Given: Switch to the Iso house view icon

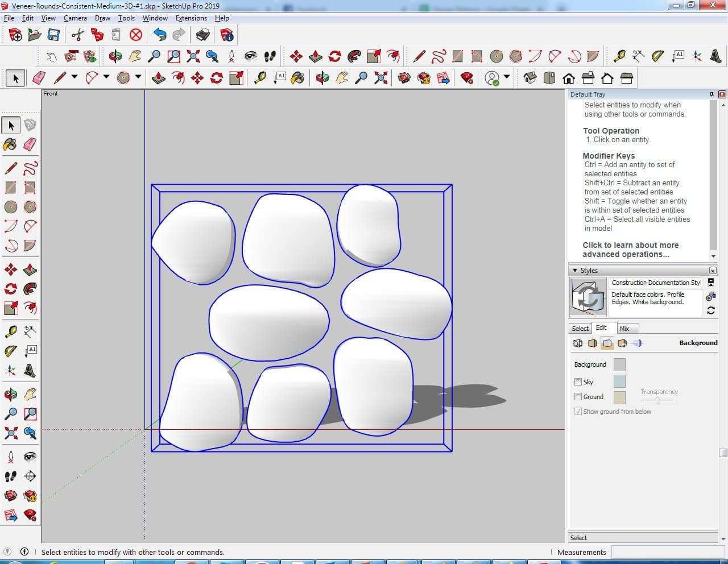Looking at the screenshot, I should tap(530, 78).
